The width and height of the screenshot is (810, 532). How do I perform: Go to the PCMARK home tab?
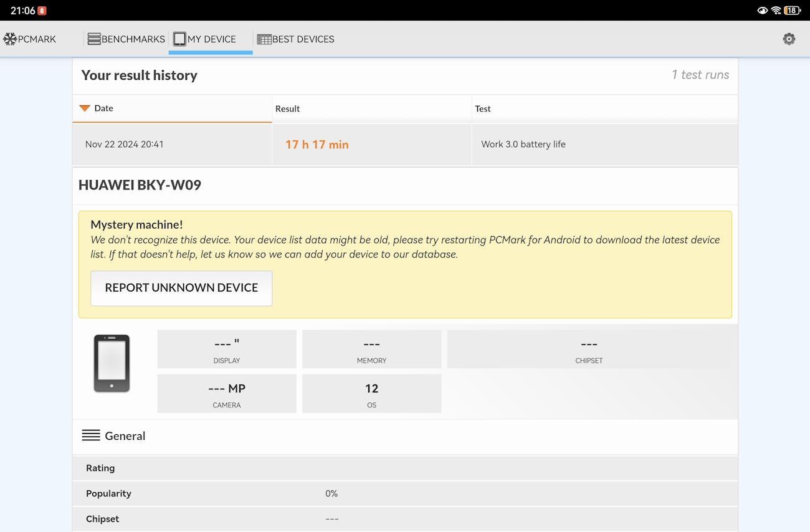tap(30, 39)
